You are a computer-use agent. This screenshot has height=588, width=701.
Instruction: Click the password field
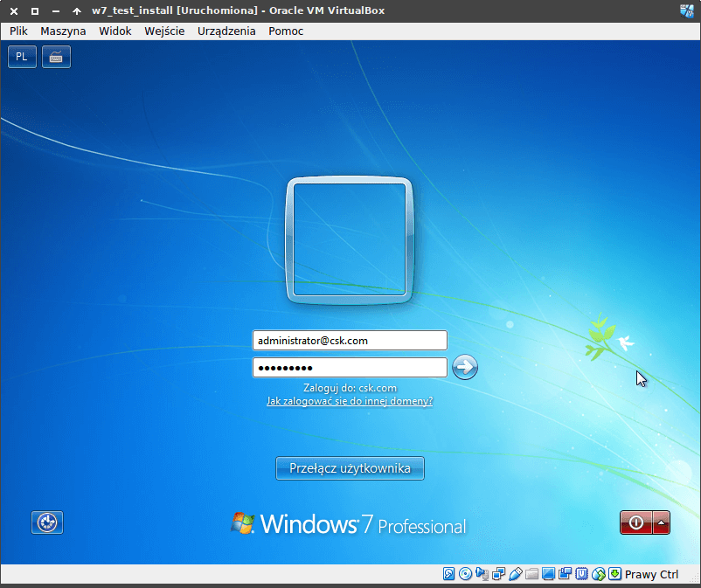tap(350, 368)
